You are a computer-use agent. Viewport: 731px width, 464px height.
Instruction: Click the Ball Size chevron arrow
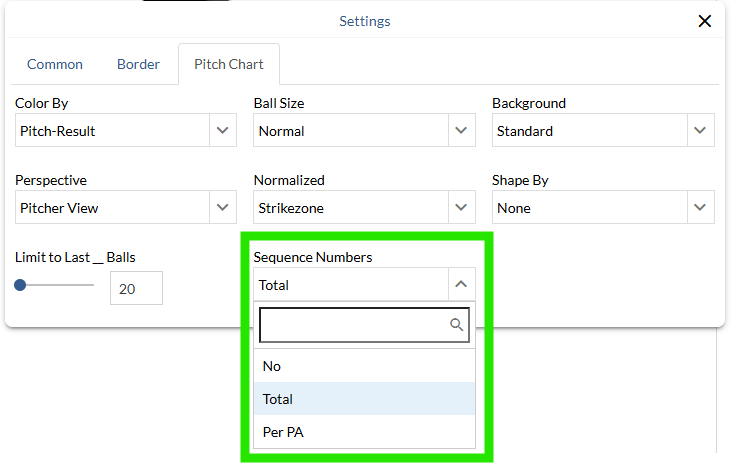point(460,131)
